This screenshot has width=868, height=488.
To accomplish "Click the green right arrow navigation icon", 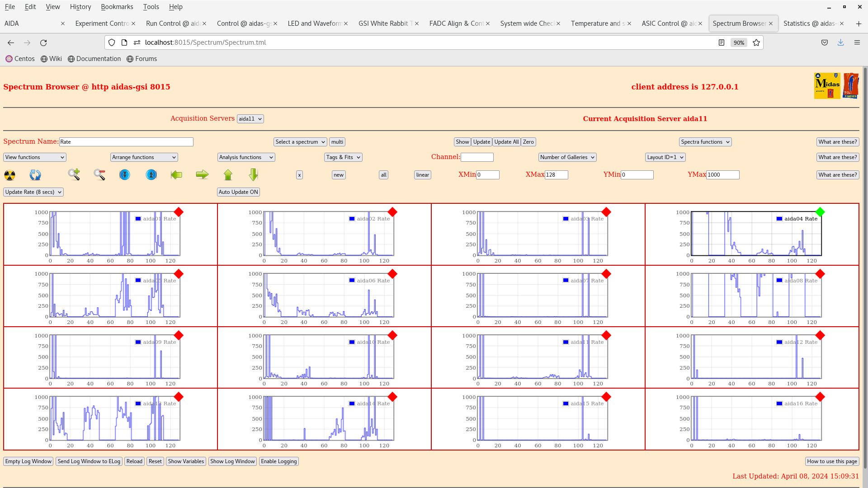I will point(203,174).
